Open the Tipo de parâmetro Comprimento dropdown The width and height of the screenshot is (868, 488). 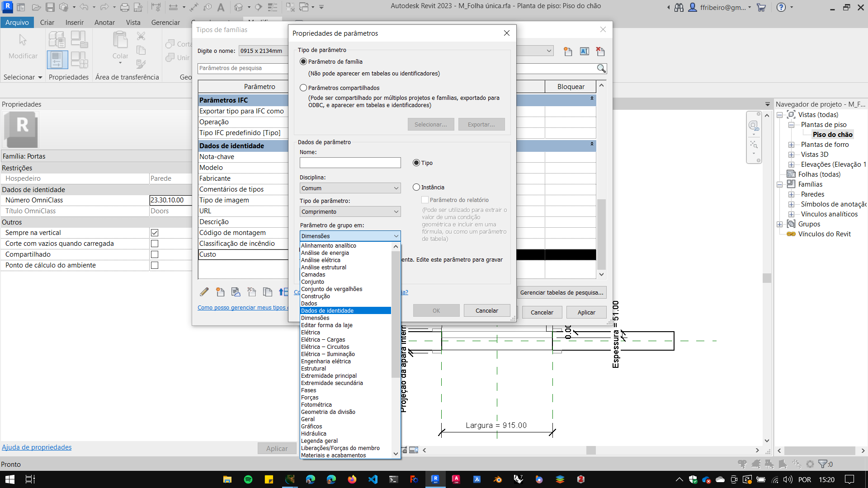(350, 211)
